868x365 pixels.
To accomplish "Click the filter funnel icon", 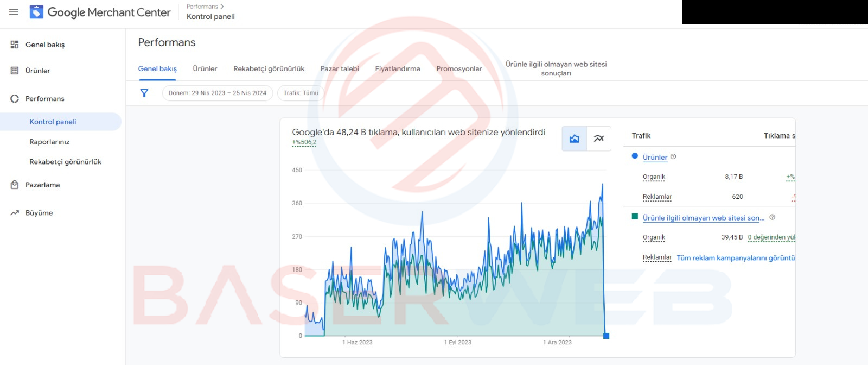I will [144, 93].
